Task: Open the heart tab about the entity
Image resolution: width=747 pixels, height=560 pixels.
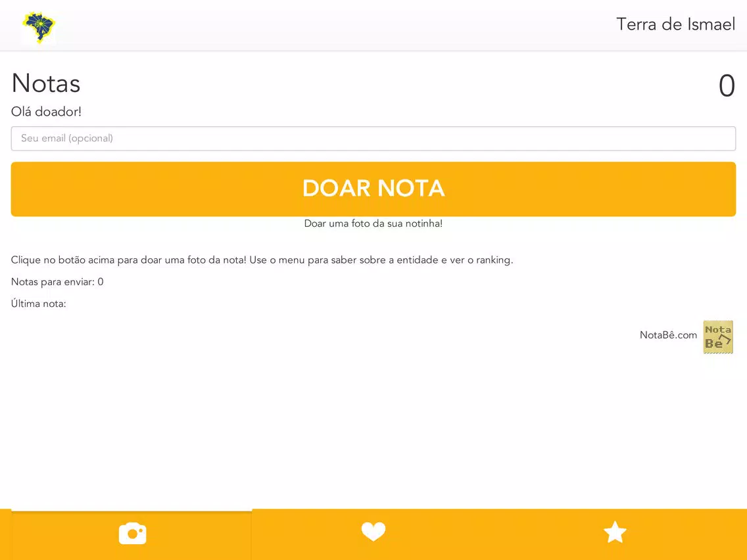Action: coord(373,532)
